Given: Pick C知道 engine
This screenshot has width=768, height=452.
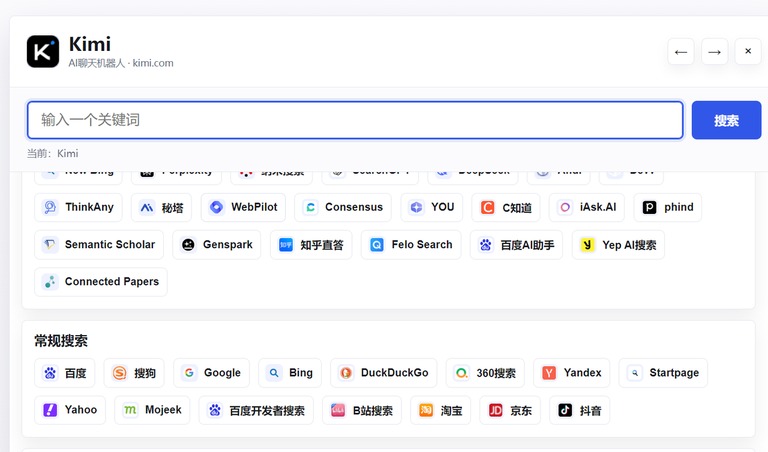Looking at the screenshot, I should (506, 207).
